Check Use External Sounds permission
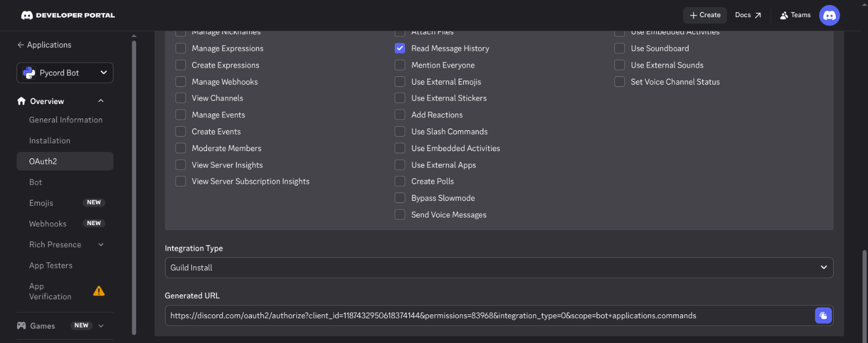868x343 pixels. (x=619, y=65)
